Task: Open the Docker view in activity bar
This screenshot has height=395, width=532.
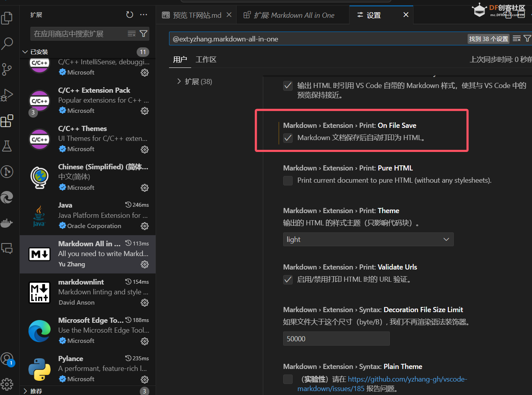Action: point(7,223)
